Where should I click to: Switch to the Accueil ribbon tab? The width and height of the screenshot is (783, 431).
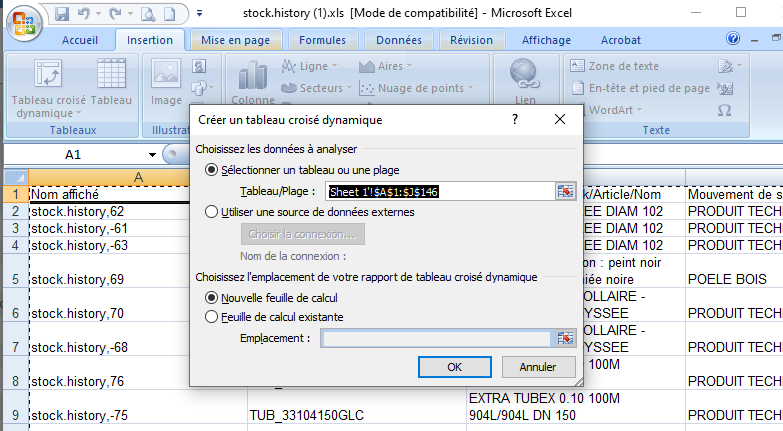[x=80, y=40]
